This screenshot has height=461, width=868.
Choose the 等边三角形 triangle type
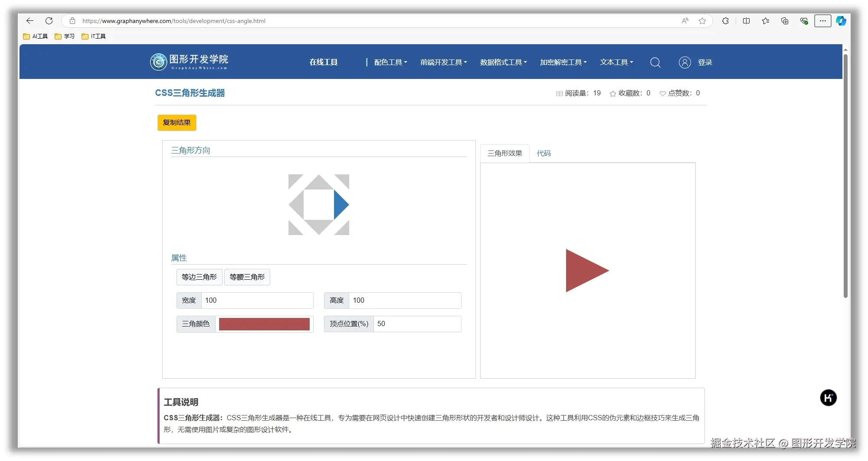199,277
